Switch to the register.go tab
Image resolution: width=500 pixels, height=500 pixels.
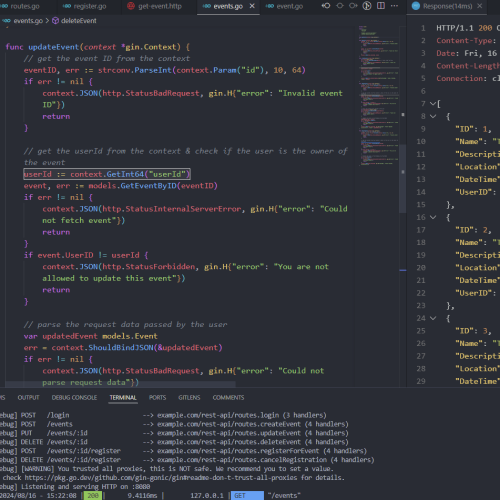[85, 6]
